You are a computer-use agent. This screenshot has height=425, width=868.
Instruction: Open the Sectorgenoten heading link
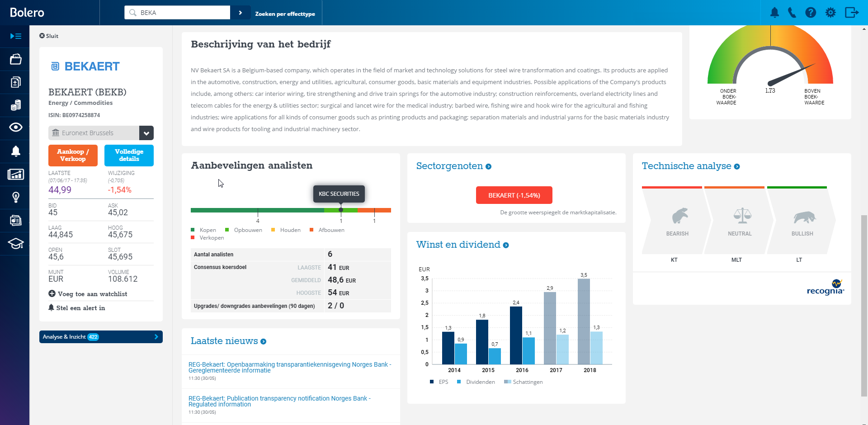click(449, 166)
